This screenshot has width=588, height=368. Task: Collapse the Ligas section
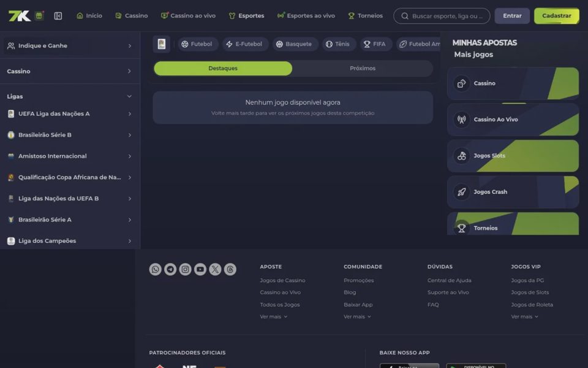pyautogui.click(x=129, y=96)
